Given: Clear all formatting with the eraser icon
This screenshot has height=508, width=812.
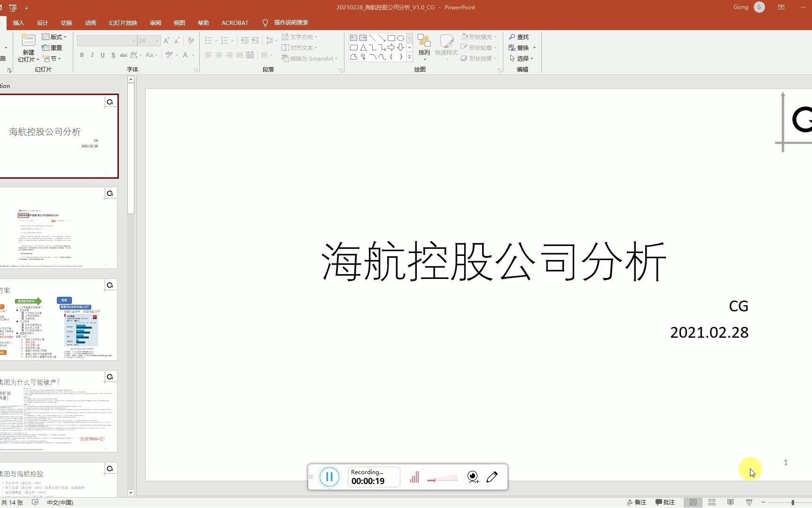Looking at the screenshot, I should point(191,41).
